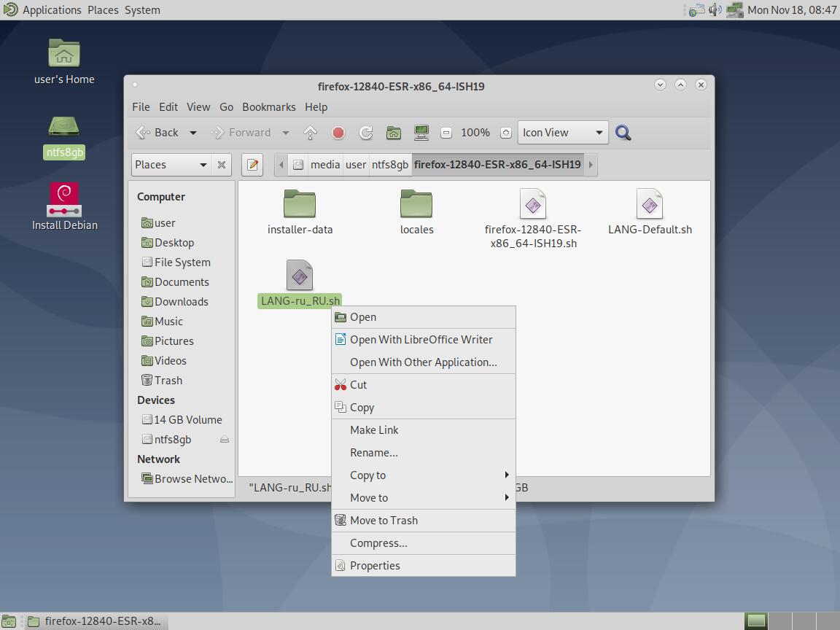
Task: Open the Go menu
Action: (x=226, y=107)
